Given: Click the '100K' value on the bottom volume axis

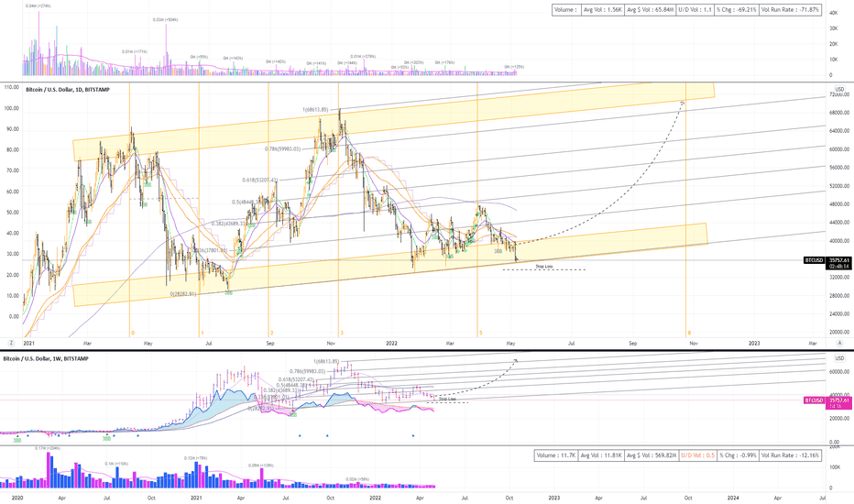Looking at the screenshot, I should (x=835, y=467).
